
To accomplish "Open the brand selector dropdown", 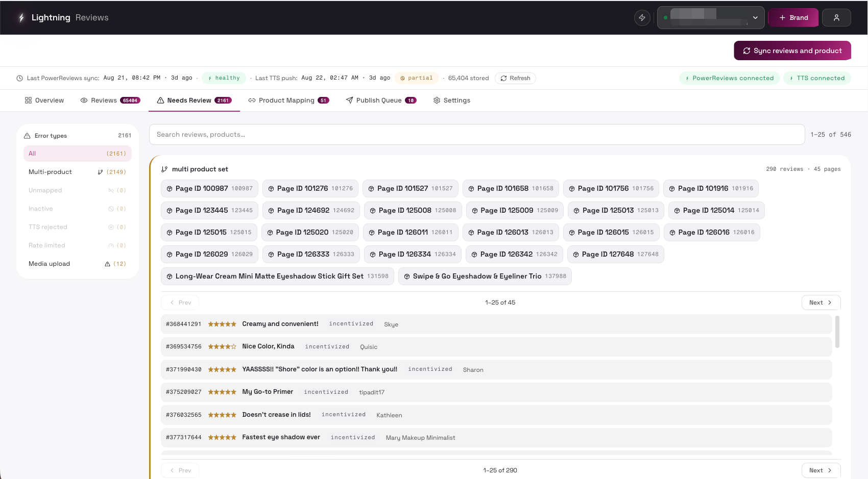I will click(x=711, y=18).
